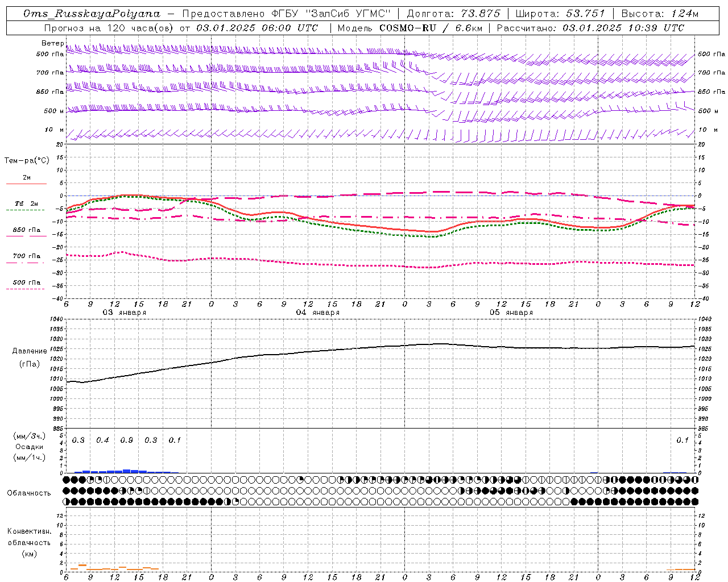Click the Рассчитано: 03.01.2025 10:39 UTC text
The height and width of the screenshot is (582, 728).
click(590, 28)
